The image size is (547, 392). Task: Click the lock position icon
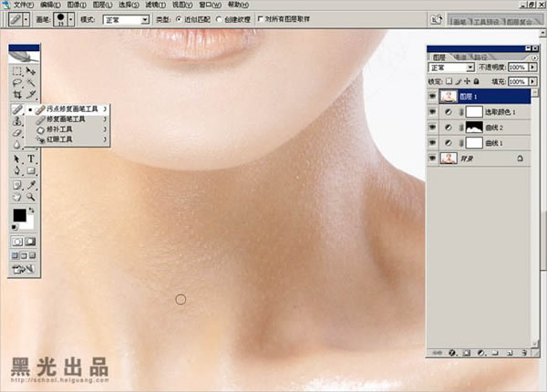(467, 81)
